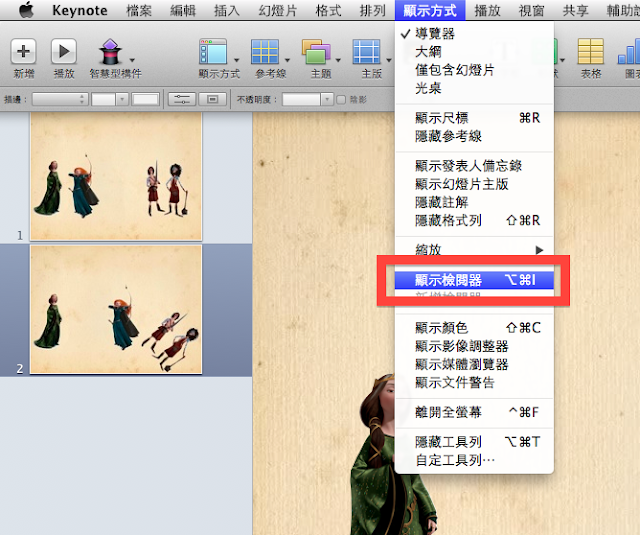
Task: Open the 排列 menu
Action: click(x=372, y=10)
